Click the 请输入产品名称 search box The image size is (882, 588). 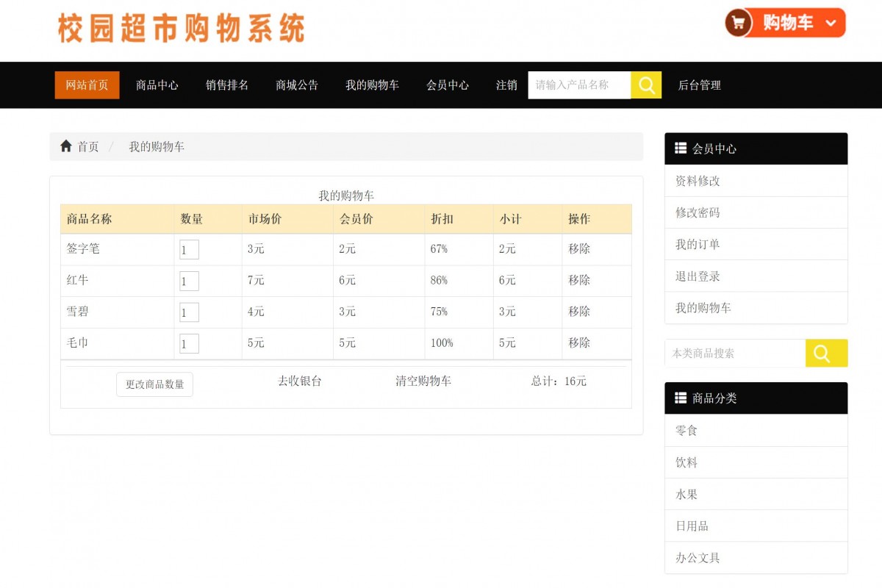[578, 85]
